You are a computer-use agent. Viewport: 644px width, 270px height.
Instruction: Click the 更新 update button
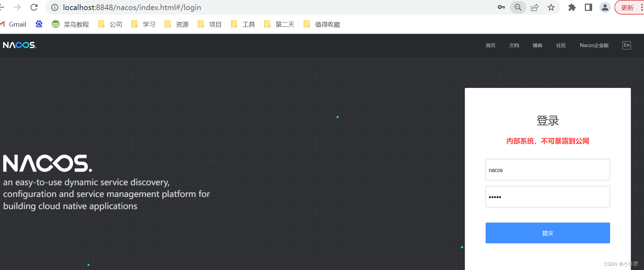tap(627, 8)
